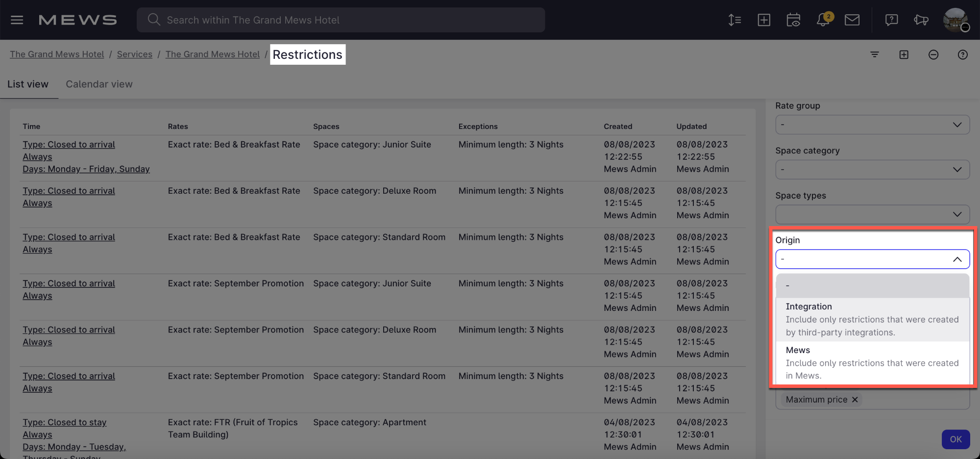Click the Rates column header

click(178, 127)
